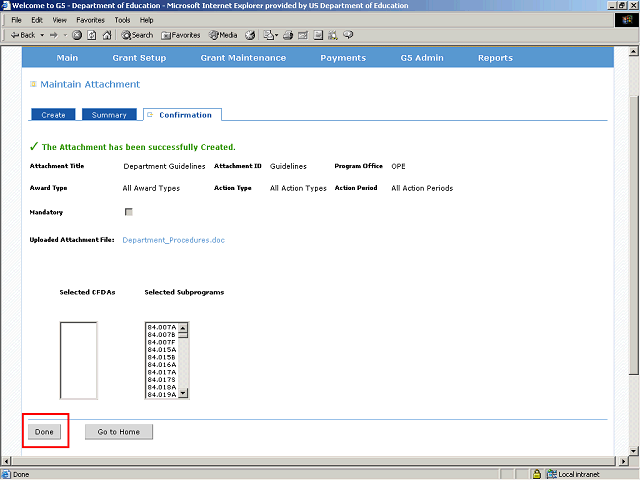The image size is (640, 480).
Task: Click inside the Selected CFDAs list box
Action: (x=78, y=360)
